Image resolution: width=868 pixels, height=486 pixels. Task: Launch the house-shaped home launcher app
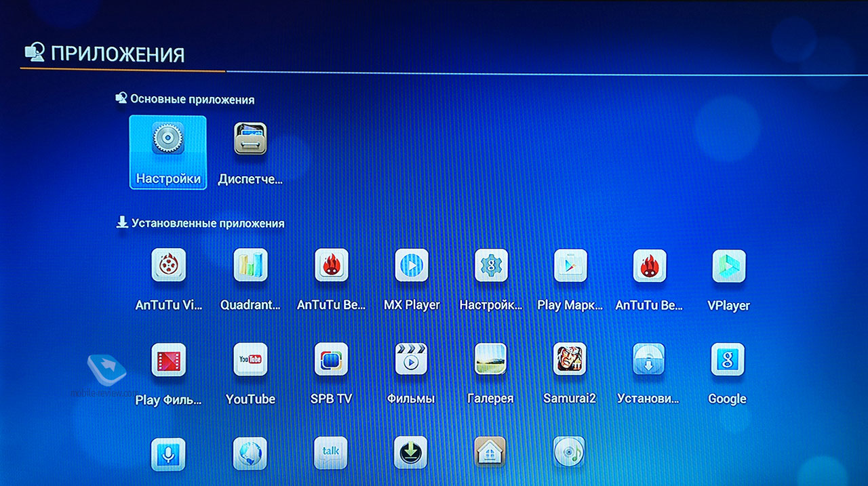(x=490, y=453)
